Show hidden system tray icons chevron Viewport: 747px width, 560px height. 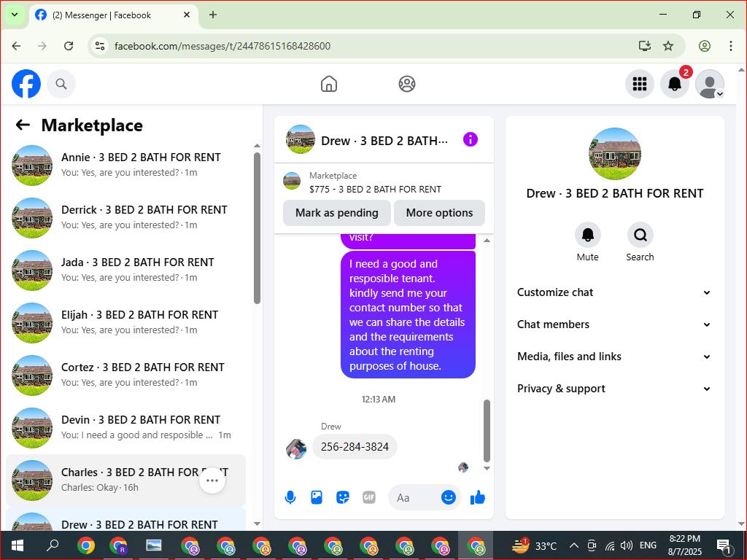click(574, 545)
